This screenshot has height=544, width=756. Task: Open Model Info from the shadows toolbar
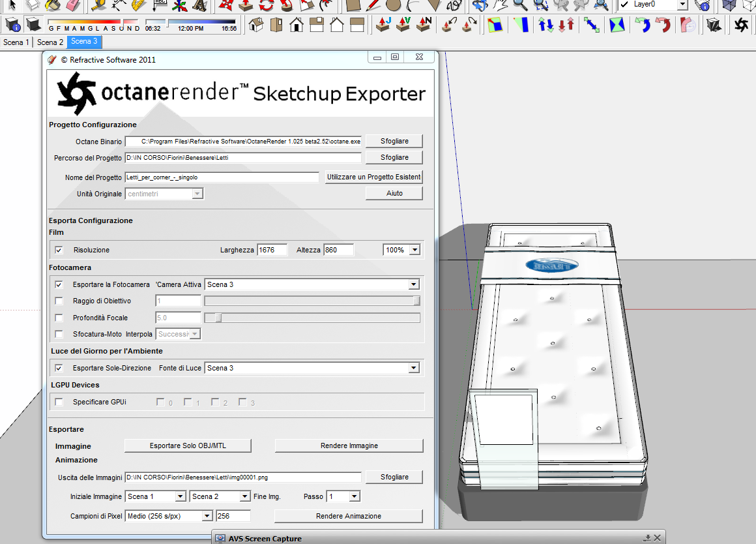coord(12,25)
